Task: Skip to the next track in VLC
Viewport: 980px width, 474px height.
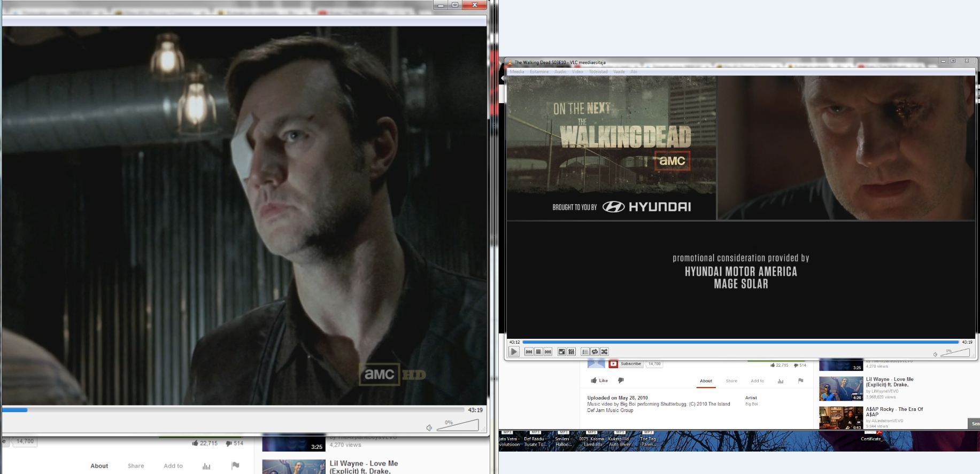Action: 548,352
